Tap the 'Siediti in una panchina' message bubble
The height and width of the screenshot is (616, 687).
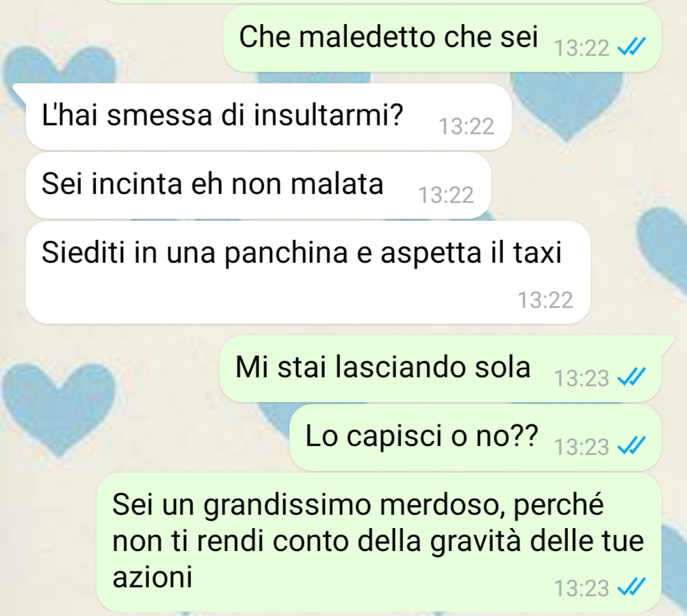(308, 272)
